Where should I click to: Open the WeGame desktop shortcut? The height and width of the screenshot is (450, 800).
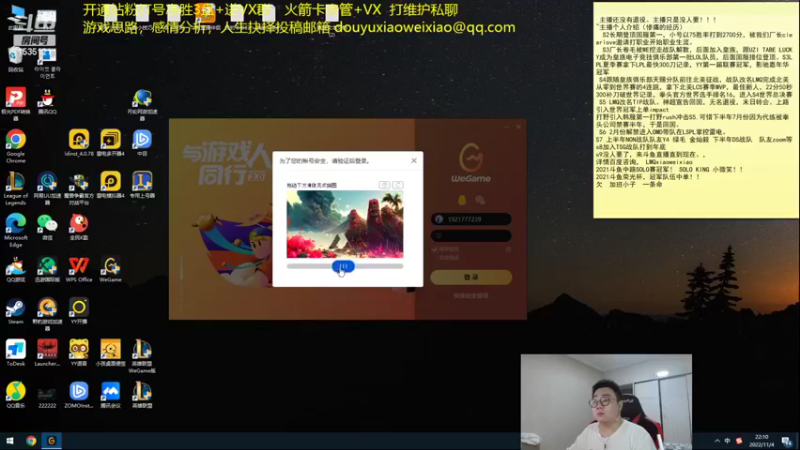point(111,269)
